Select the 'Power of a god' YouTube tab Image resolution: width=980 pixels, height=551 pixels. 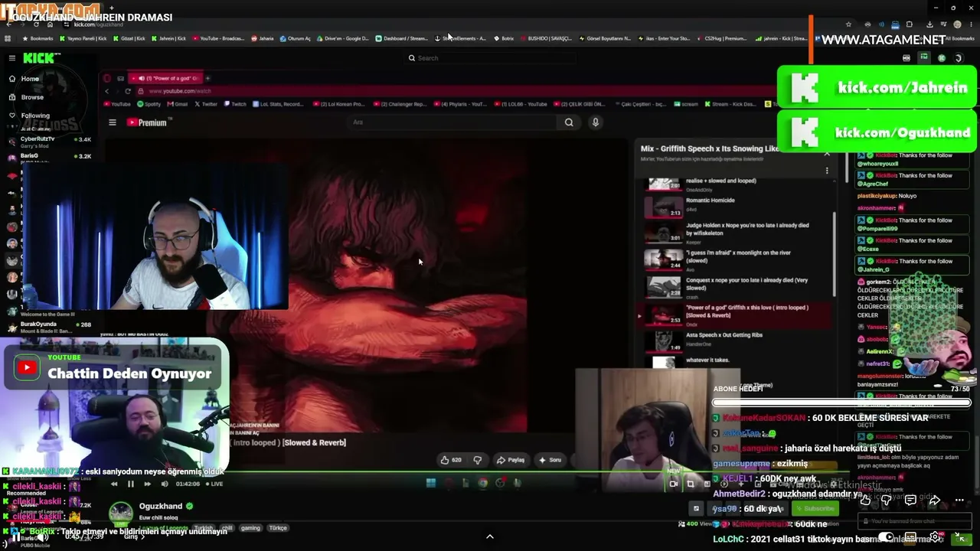[167, 78]
